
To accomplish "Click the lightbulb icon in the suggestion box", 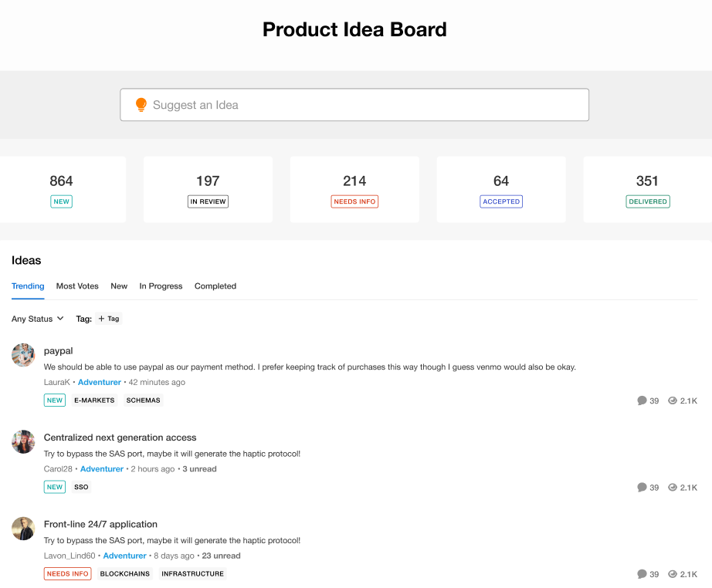I will click(x=141, y=105).
